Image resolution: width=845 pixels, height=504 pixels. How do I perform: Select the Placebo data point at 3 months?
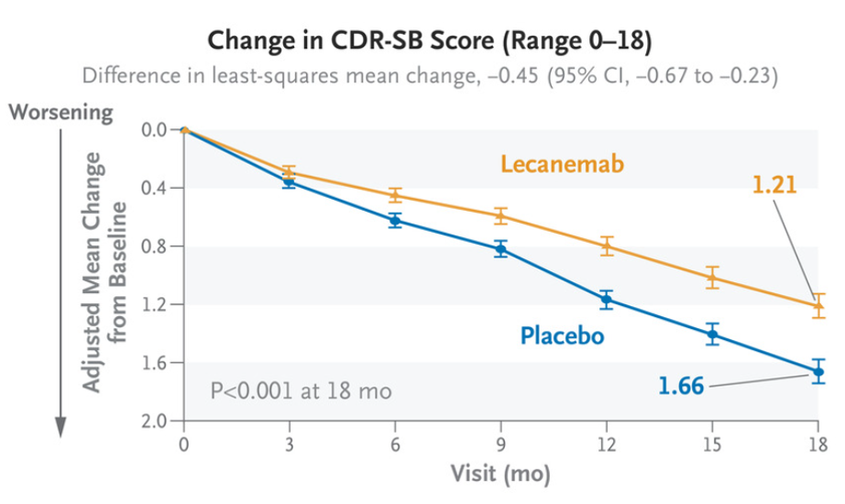click(290, 181)
